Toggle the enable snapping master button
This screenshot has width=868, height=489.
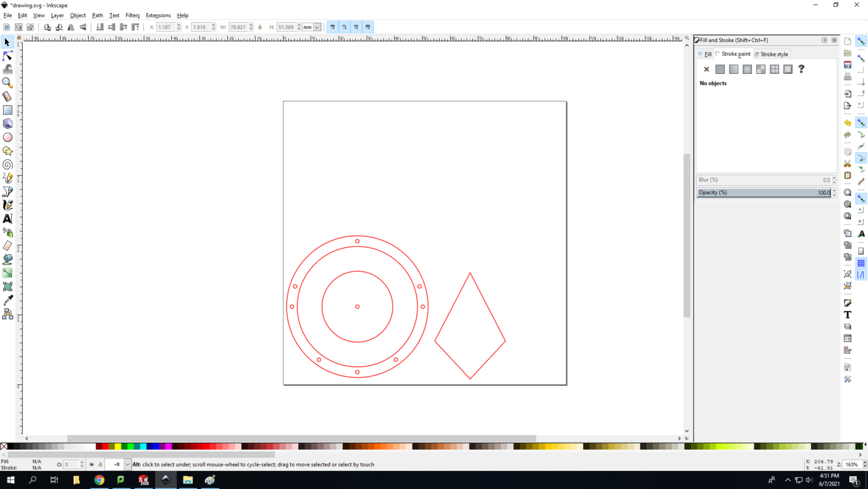(x=861, y=41)
